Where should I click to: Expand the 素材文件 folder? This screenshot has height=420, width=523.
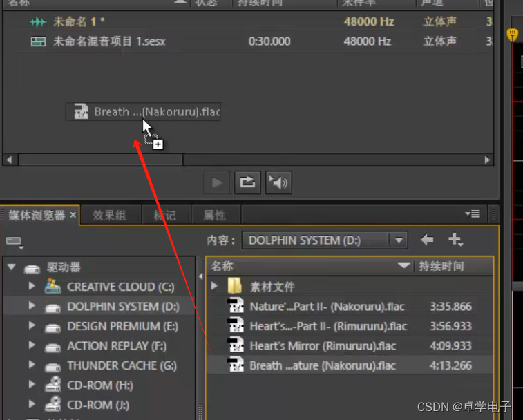pyautogui.click(x=214, y=286)
